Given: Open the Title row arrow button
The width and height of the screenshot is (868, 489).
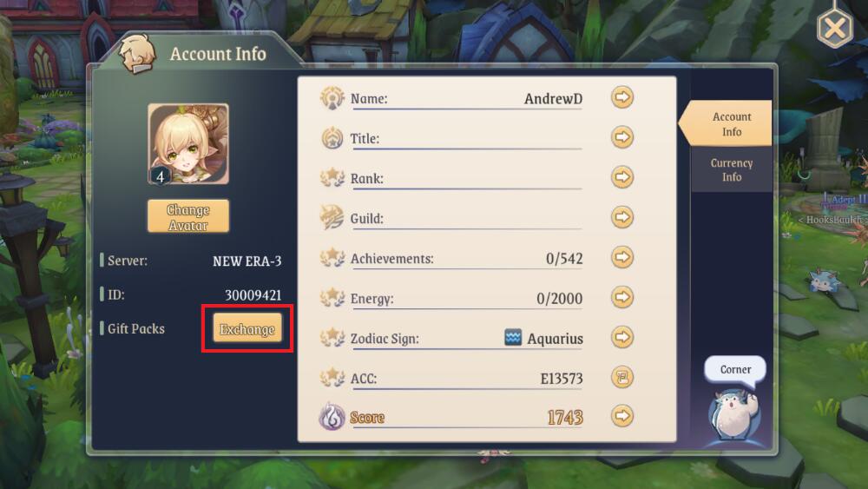Looking at the screenshot, I should coord(622,137).
